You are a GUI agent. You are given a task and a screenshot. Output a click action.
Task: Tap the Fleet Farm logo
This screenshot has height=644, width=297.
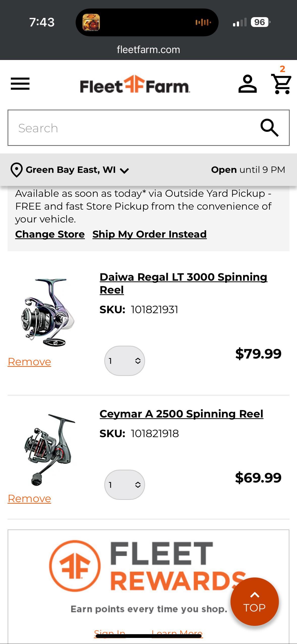[135, 85]
